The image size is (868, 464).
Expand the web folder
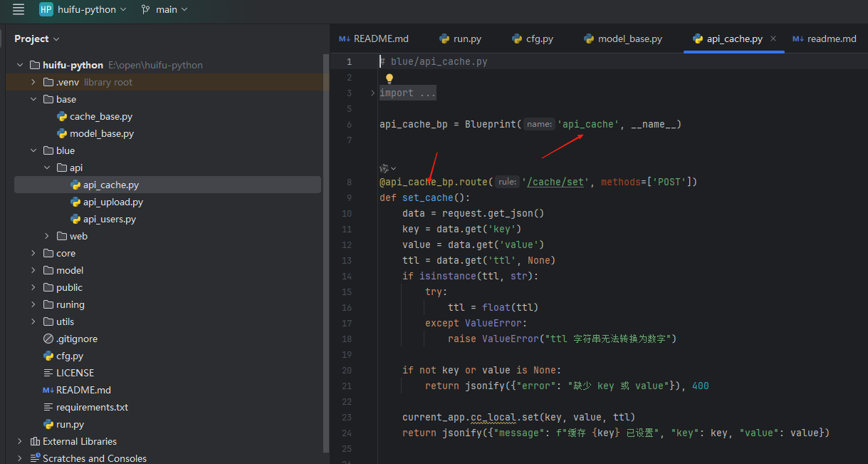47,236
